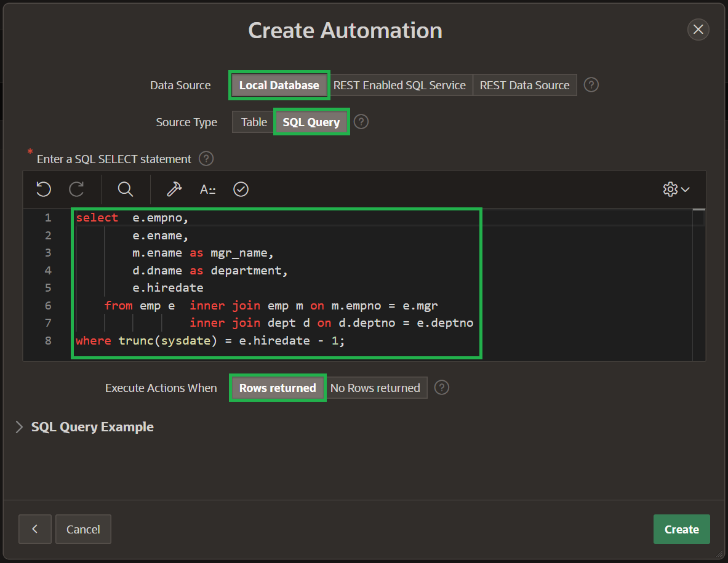
Task: Select No Rows returned option
Action: [x=375, y=388]
